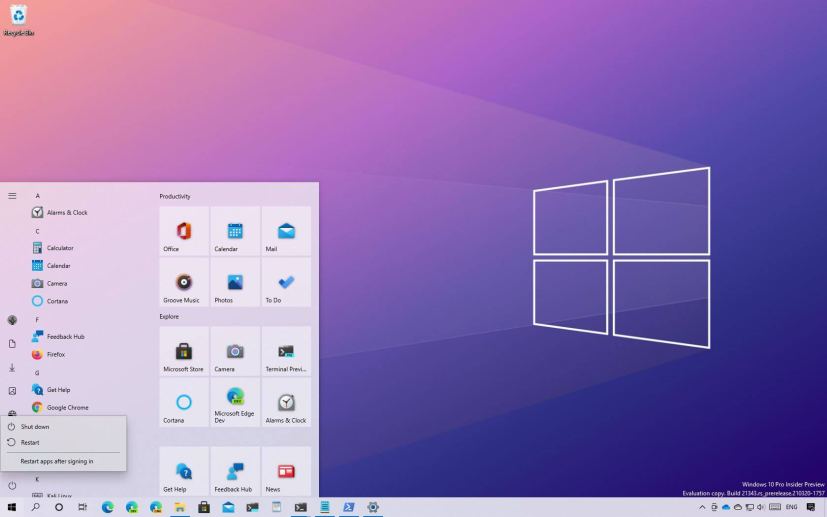827x517 pixels.
Task: Click the letter F header in apps list
Action: (37, 320)
